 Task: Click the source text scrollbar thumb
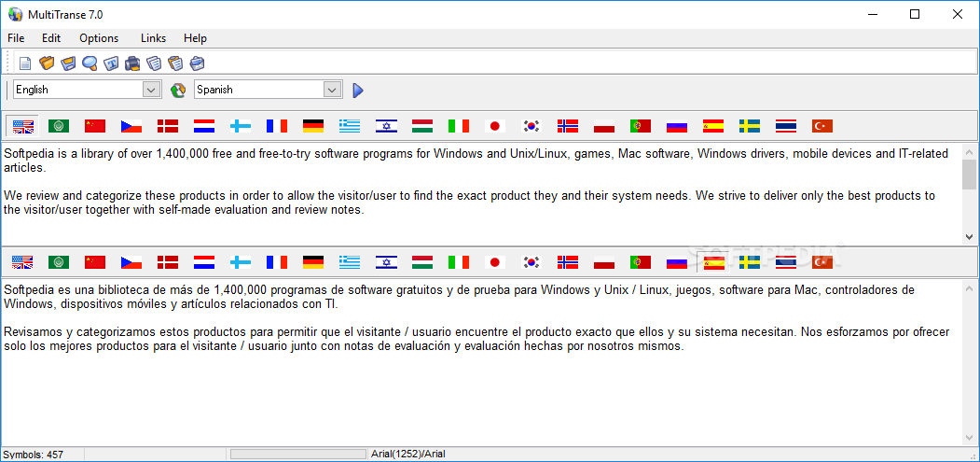[x=969, y=174]
